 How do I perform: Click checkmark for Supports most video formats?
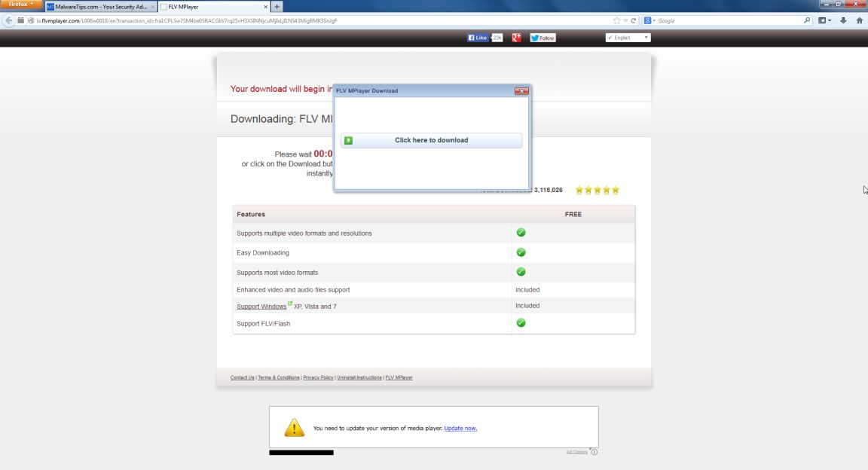(521, 272)
